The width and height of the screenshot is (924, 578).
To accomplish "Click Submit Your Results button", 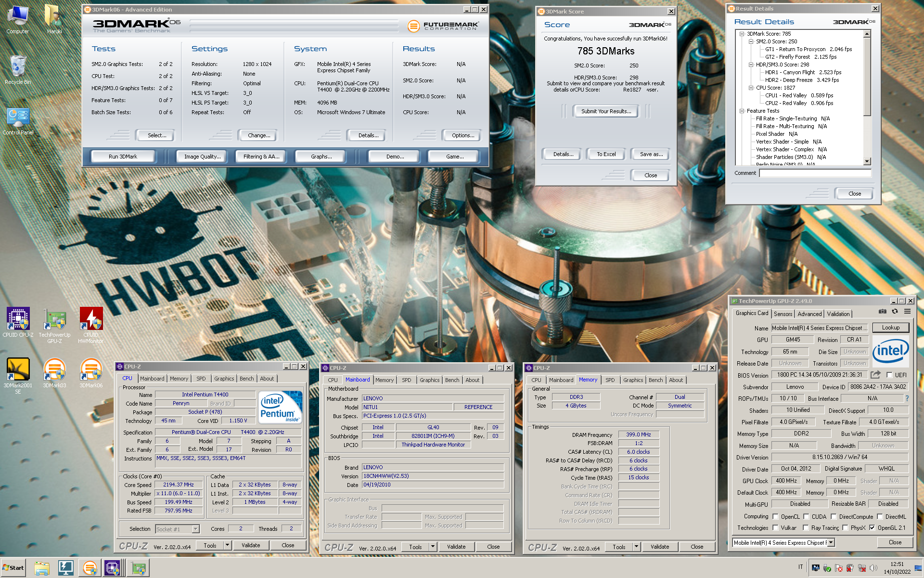I will (x=606, y=111).
